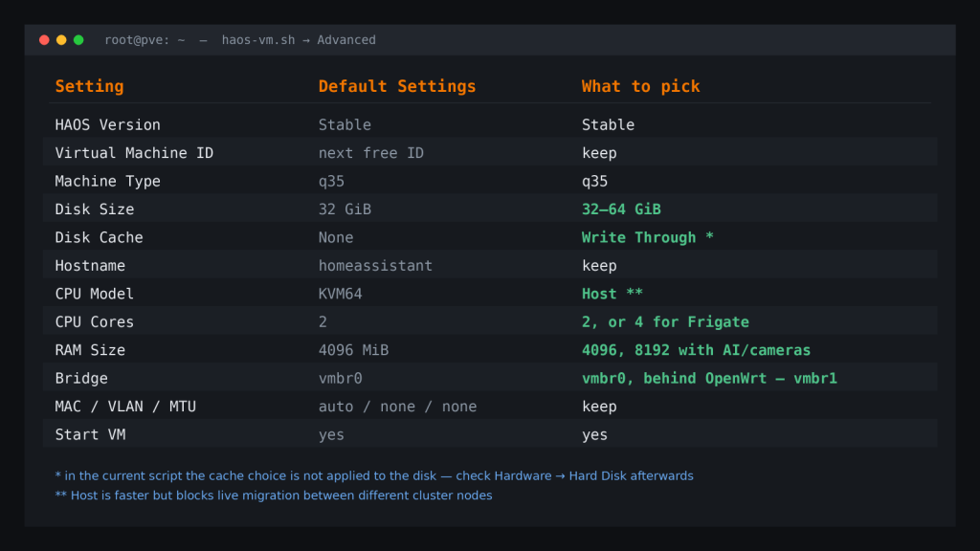The height and width of the screenshot is (551, 980).
Task: Select the 'Disk Size' row label
Action: 95,209
